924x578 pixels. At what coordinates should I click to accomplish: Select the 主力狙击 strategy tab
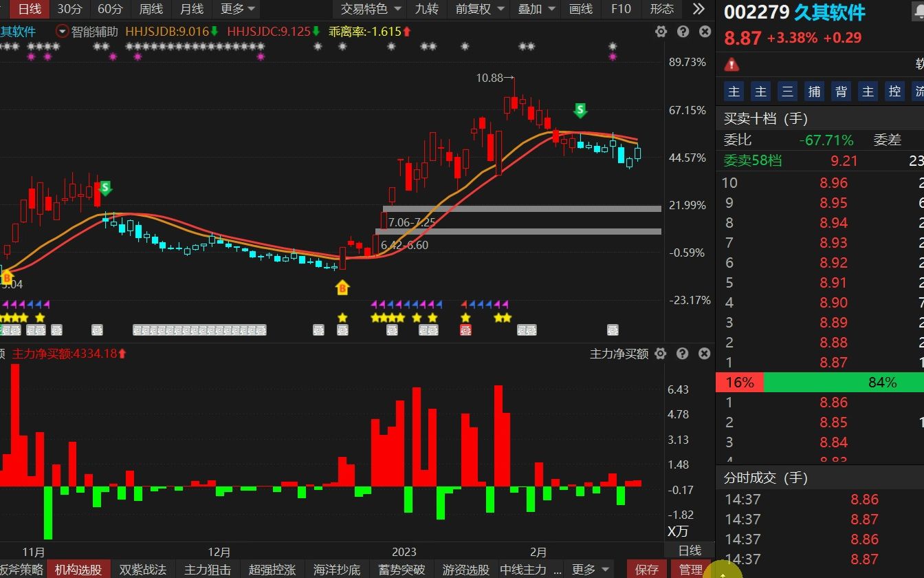(208, 570)
